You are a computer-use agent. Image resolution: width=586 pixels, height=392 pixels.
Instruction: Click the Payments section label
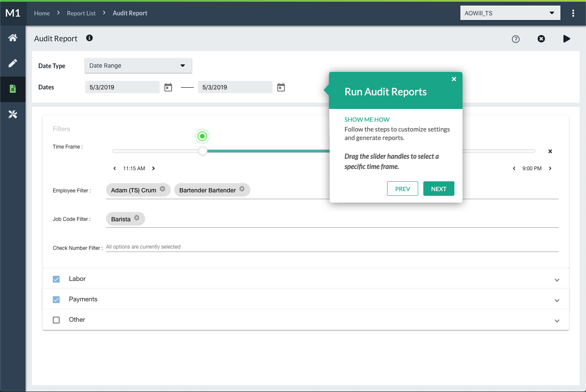tap(83, 299)
